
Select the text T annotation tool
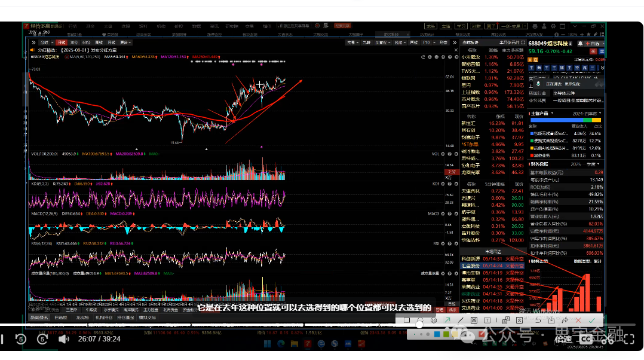coord(487,320)
